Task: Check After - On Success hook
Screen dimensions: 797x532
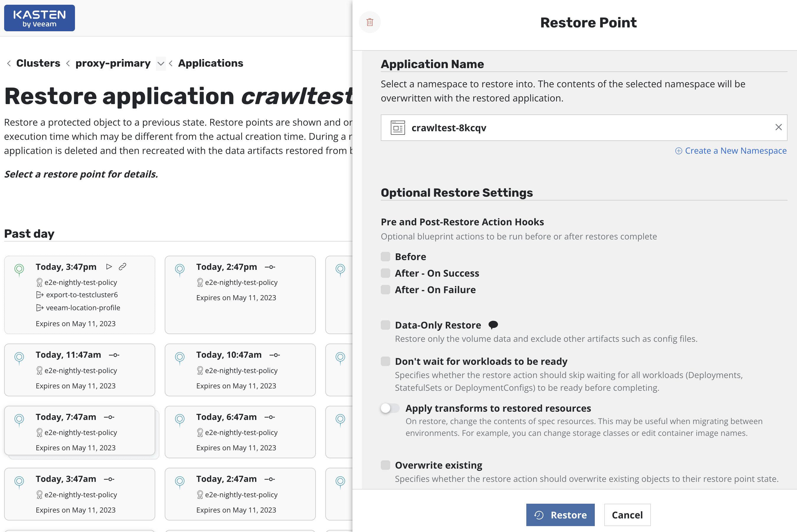Action: [386, 273]
